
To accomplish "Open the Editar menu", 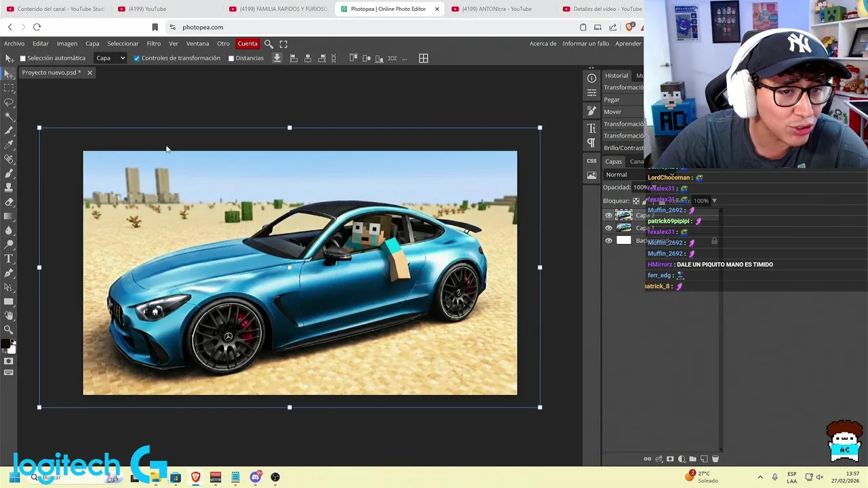I will point(41,43).
